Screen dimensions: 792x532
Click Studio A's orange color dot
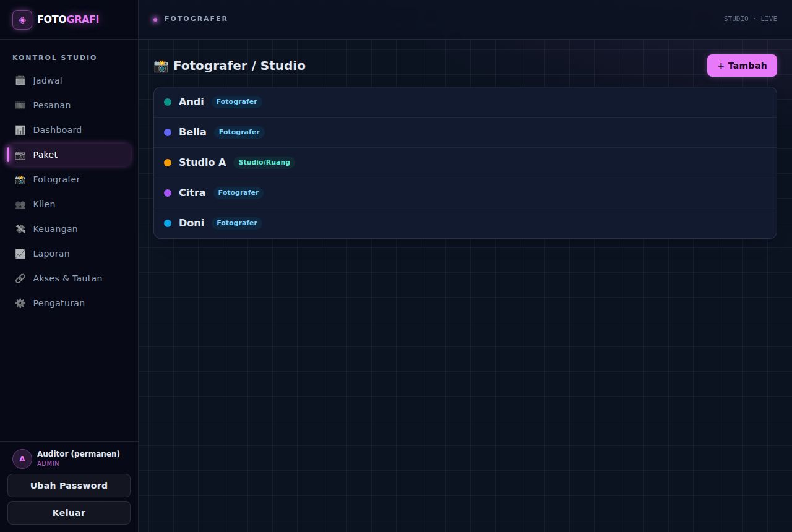(x=168, y=163)
